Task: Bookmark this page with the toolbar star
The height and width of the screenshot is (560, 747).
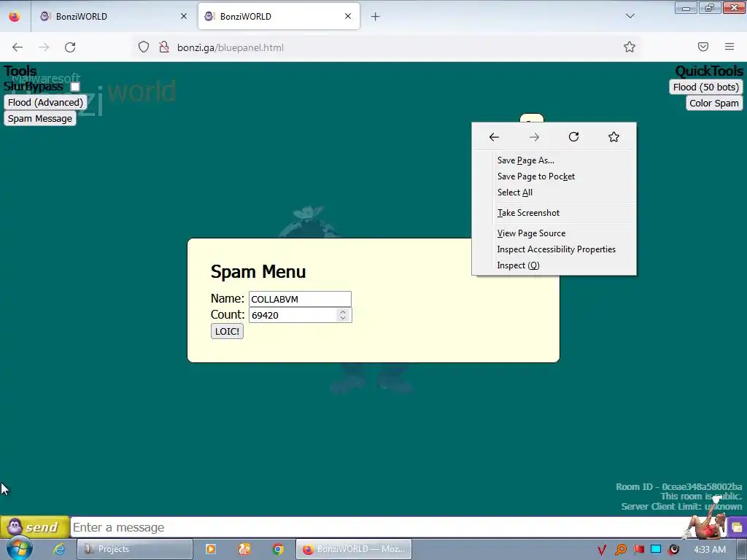Action: point(630,47)
